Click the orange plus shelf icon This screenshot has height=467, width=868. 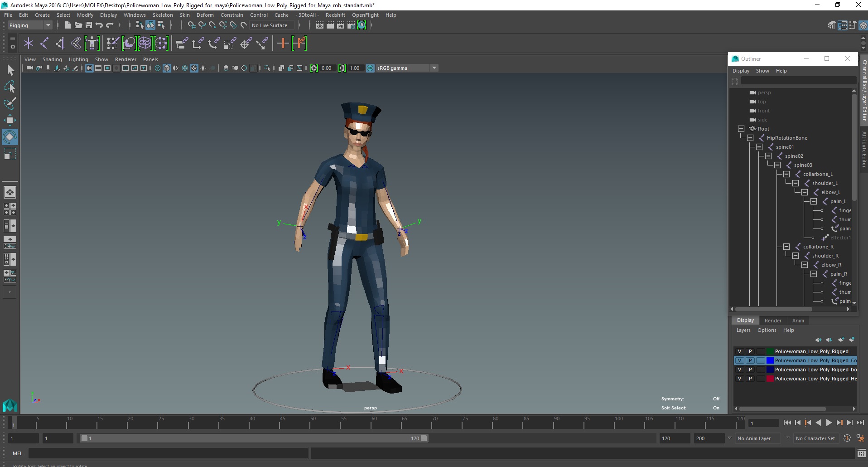click(283, 44)
